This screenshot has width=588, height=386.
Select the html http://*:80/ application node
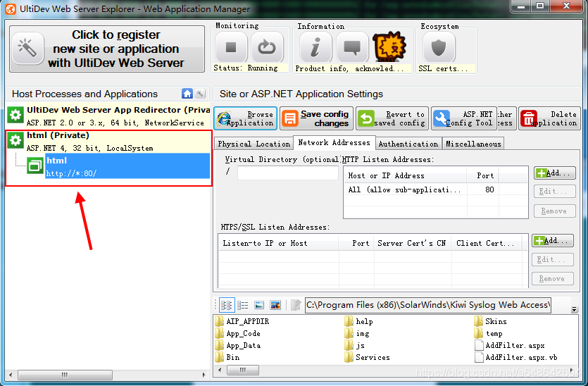pyautogui.click(x=127, y=166)
